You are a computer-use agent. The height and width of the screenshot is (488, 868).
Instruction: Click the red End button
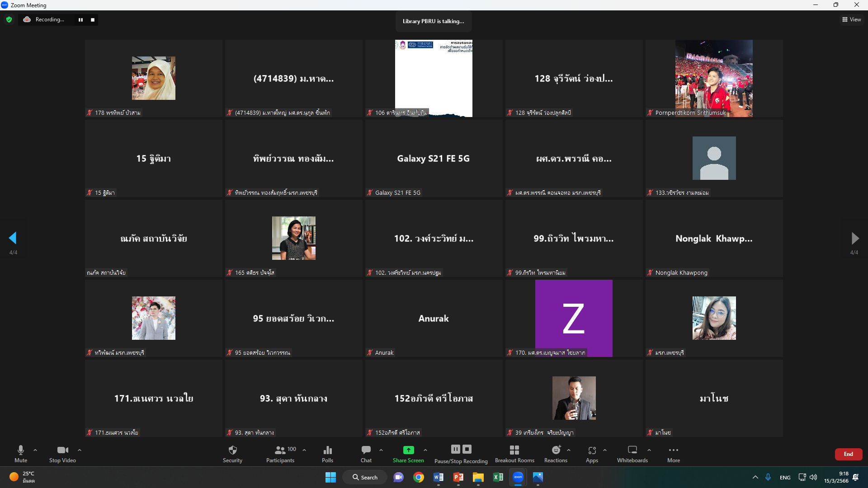tap(848, 454)
